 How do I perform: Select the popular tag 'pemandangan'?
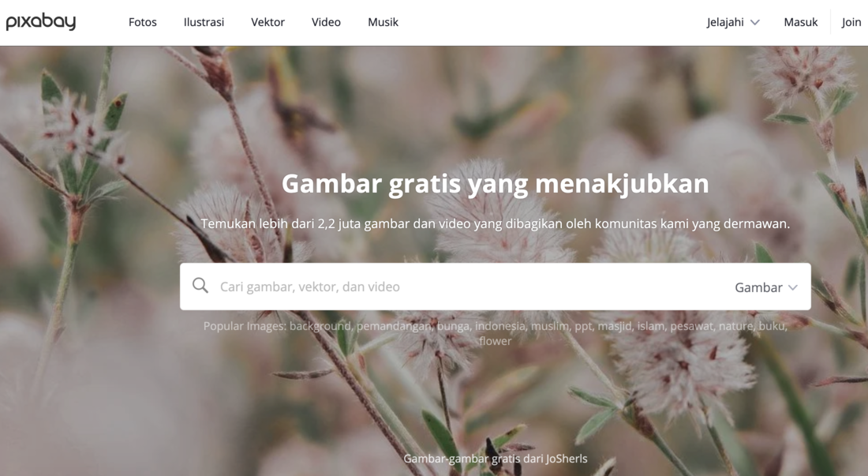coord(393,326)
